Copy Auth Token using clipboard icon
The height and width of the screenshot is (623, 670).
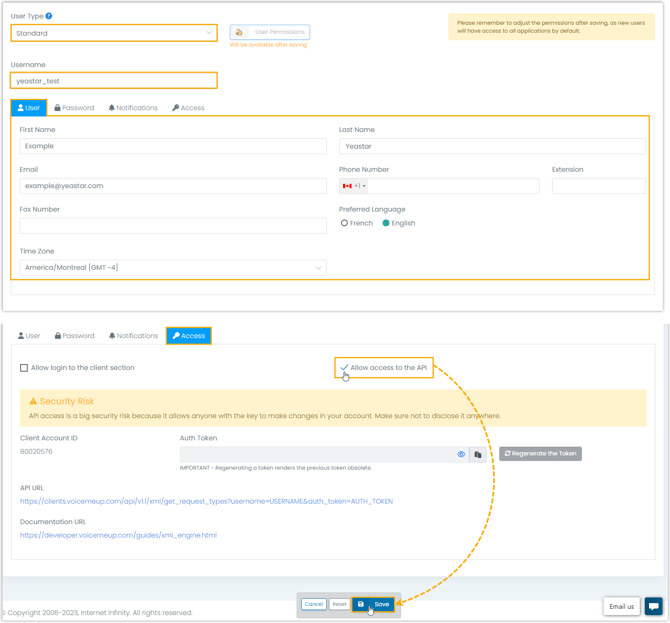(x=478, y=454)
